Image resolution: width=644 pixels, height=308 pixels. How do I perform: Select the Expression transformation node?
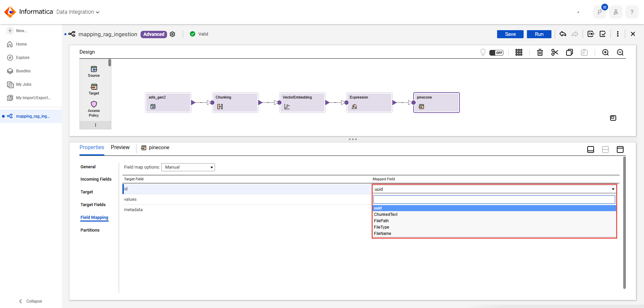coord(369,103)
